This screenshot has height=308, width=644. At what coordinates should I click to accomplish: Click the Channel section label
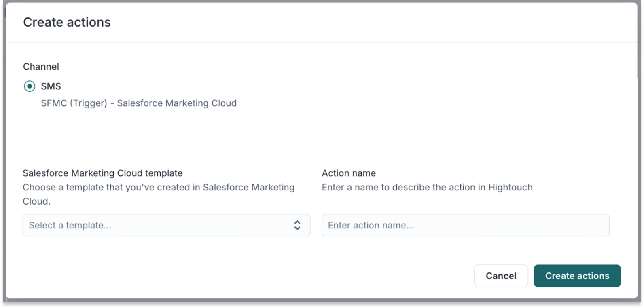[41, 67]
